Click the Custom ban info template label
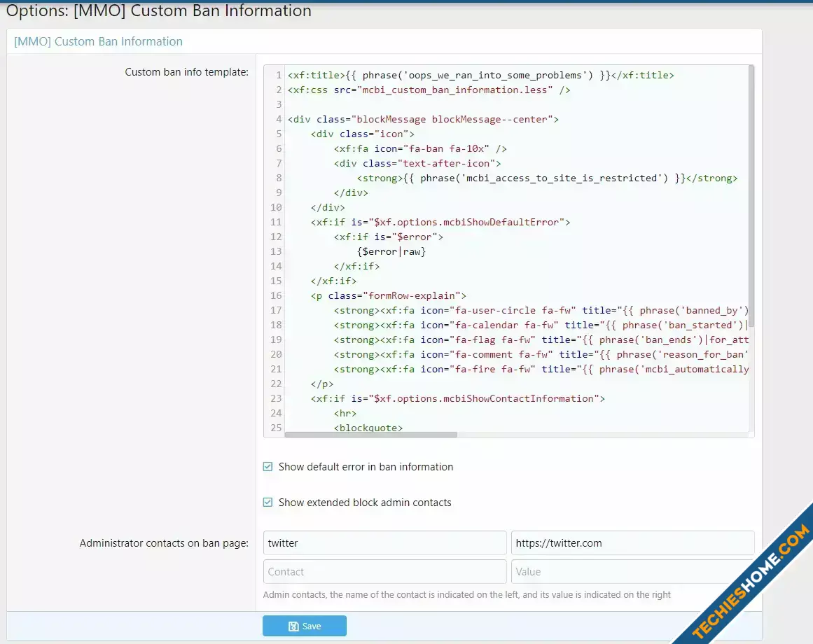Viewport: 813px width, 644px height. [187, 72]
